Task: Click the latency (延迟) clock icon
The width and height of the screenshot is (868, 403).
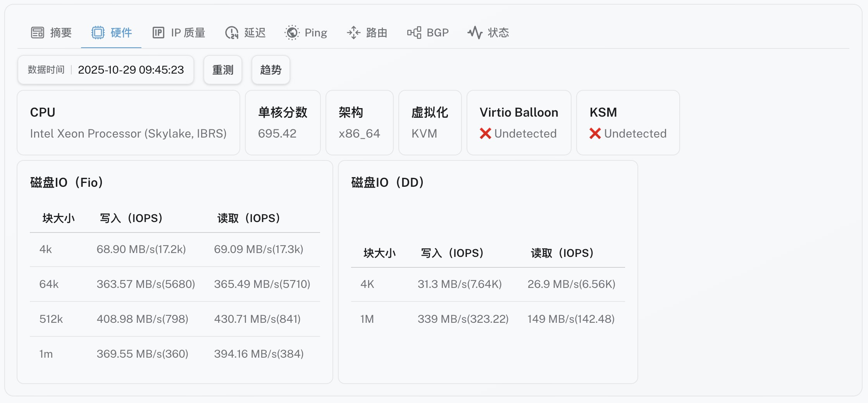Action: [x=232, y=33]
